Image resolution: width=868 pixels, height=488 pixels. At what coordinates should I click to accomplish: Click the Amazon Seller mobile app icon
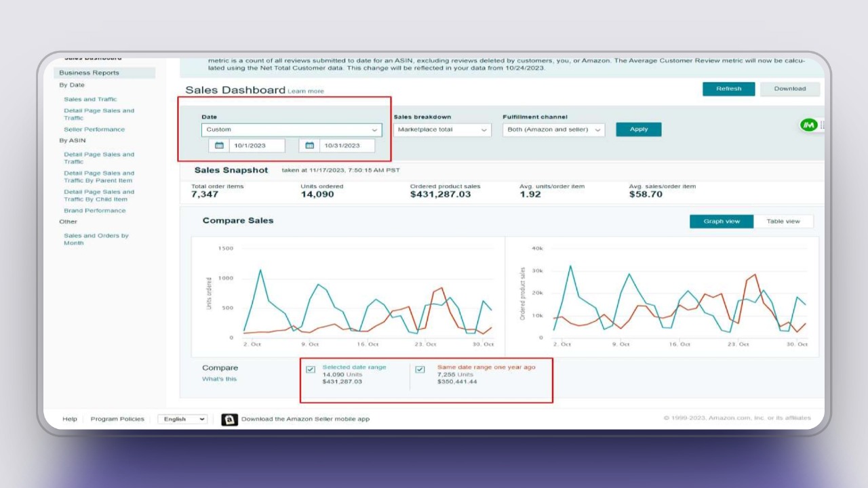(229, 419)
